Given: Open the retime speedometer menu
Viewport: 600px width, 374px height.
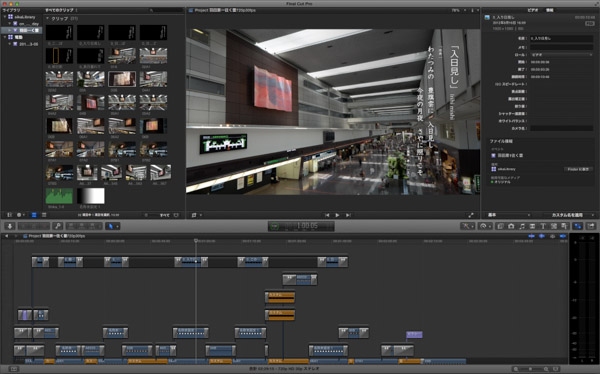Looking at the screenshot, I should [484, 226].
